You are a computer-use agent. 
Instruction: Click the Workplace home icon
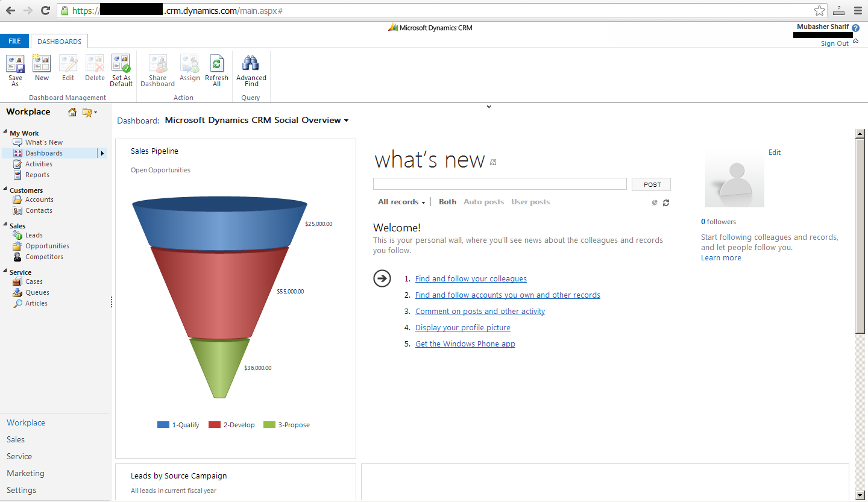click(x=72, y=112)
